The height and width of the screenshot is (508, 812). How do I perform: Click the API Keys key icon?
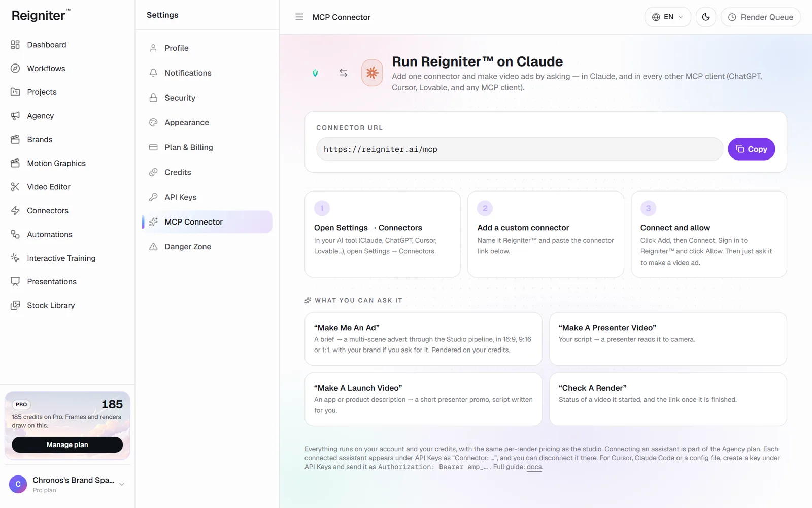[x=153, y=197]
